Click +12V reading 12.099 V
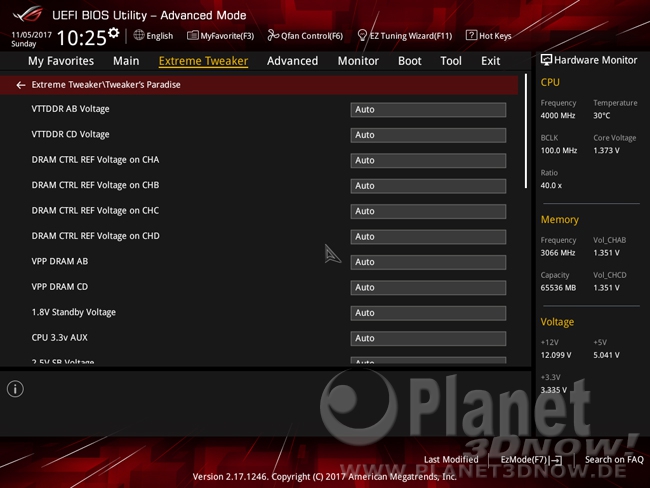This screenshot has width=650, height=488. (x=556, y=355)
